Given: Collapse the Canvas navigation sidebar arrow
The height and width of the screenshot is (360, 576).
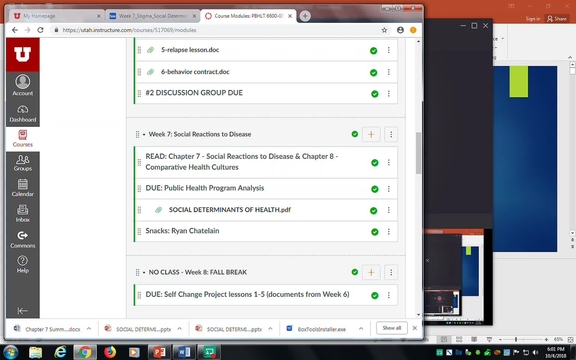Looking at the screenshot, I should pyautogui.click(x=22, y=311).
